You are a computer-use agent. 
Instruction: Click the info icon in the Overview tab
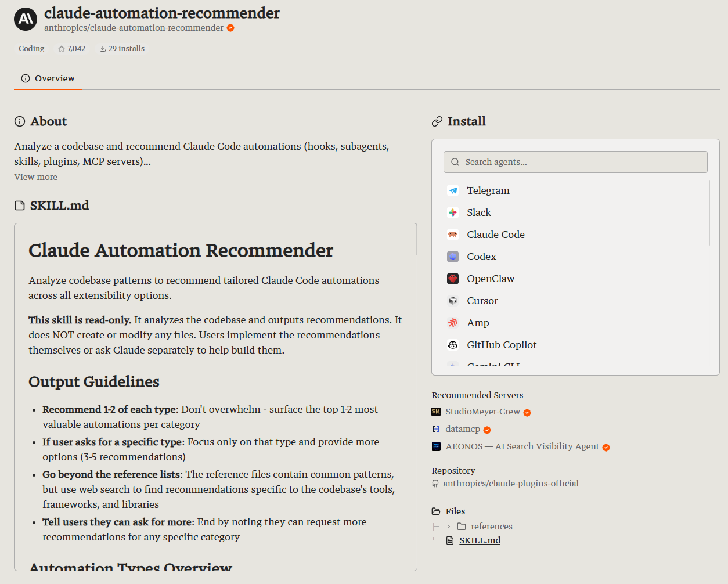(x=26, y=78)
